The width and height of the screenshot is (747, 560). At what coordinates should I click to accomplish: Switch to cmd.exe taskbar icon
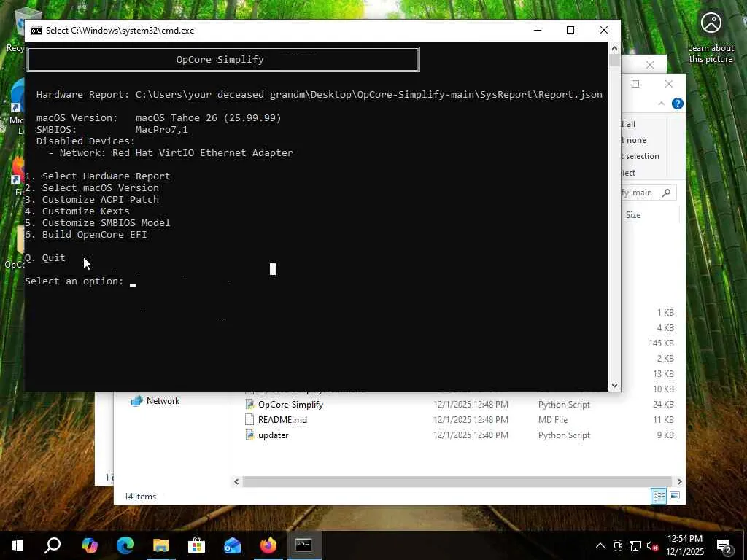[303, 545]
